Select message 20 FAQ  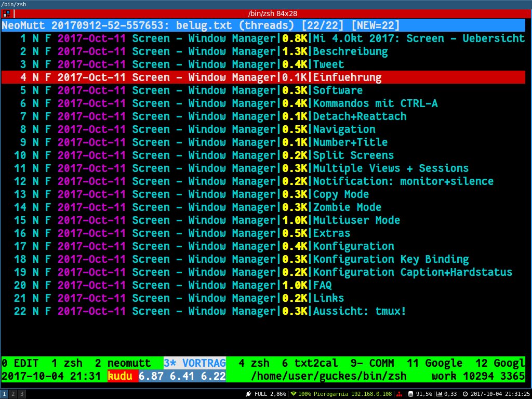tap(263, 285)
